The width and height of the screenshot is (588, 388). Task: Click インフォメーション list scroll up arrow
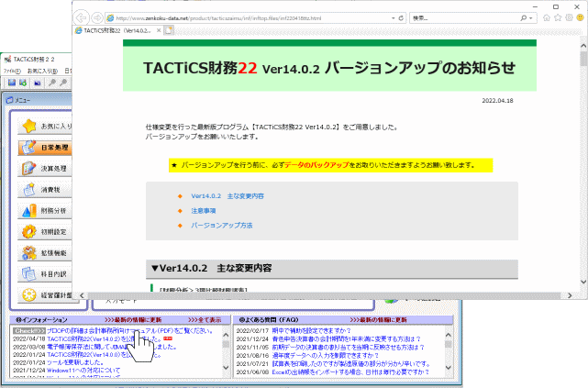pyautogui.click(x=226, y=335)
